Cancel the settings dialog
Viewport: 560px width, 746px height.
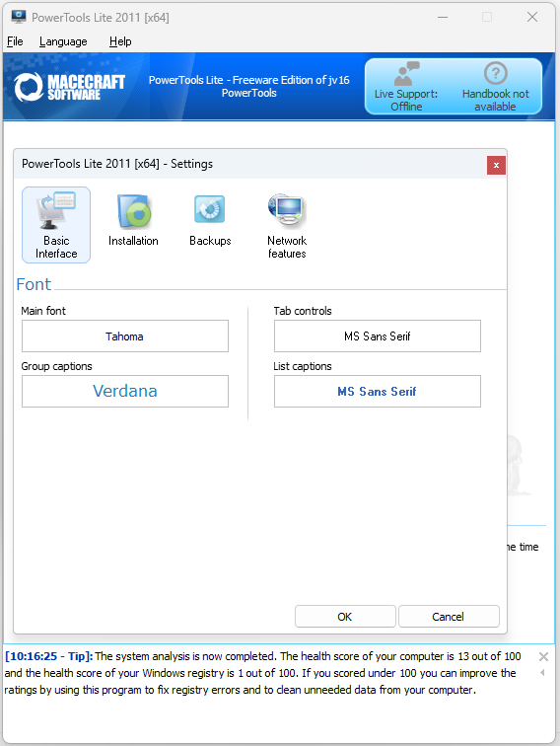449,616
